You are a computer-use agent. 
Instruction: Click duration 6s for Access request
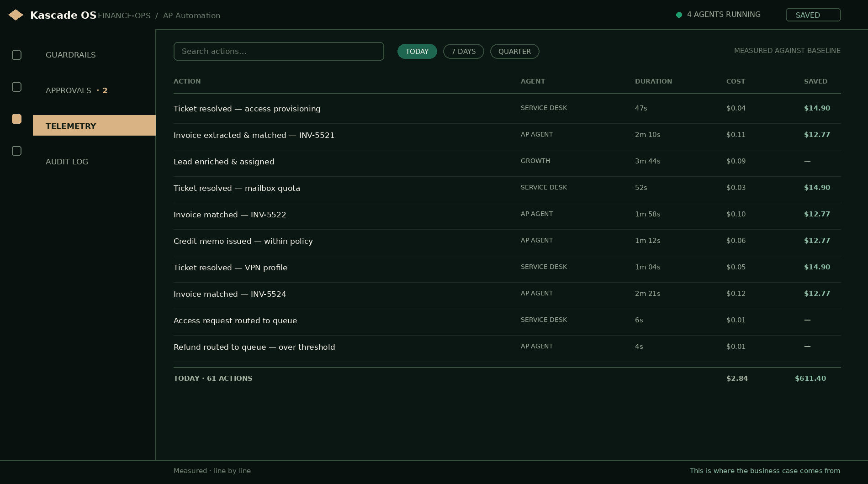639,320
